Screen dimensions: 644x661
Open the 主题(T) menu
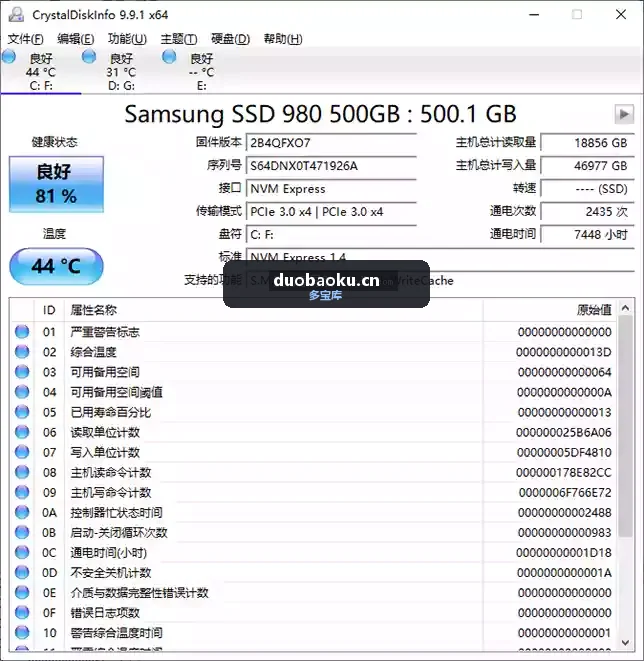click(x=179, y=39)
